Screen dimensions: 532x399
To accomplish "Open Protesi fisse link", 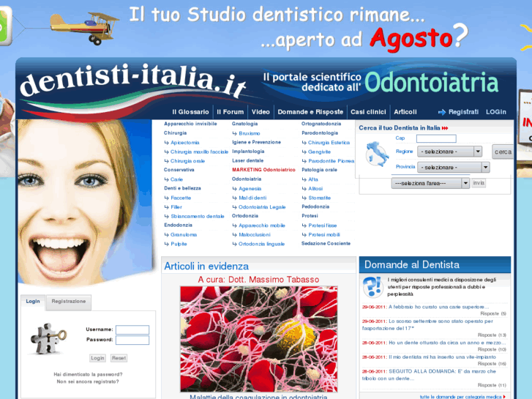I will pyautogui.click(x=322, y=225).
